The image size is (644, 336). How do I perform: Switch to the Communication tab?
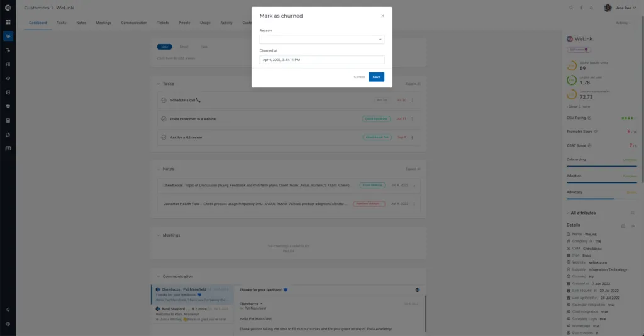(x=134, y=23)
